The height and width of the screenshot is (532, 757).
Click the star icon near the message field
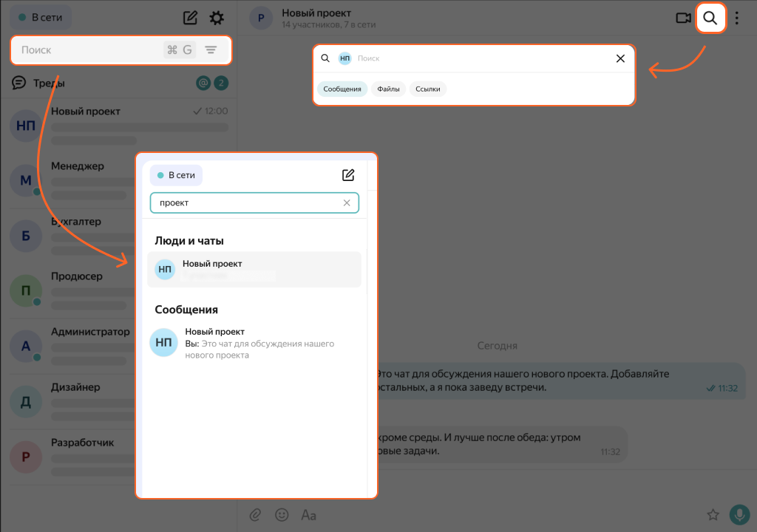coord(713,514)
